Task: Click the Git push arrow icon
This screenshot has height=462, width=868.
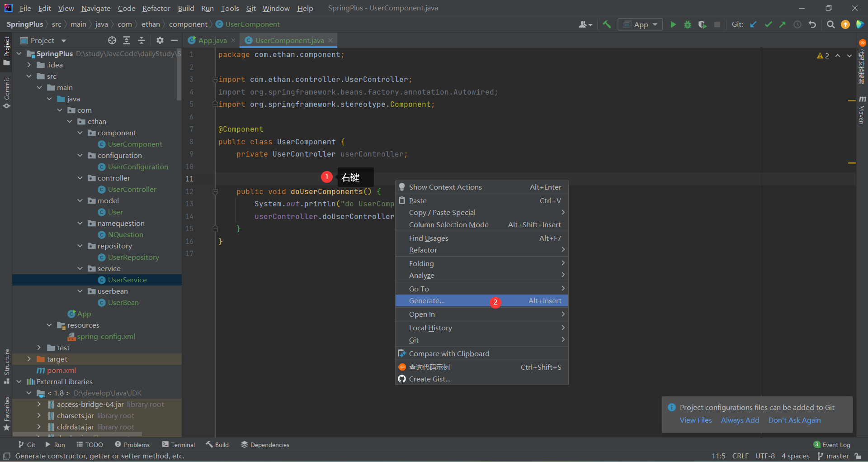Action: point(783,24)
